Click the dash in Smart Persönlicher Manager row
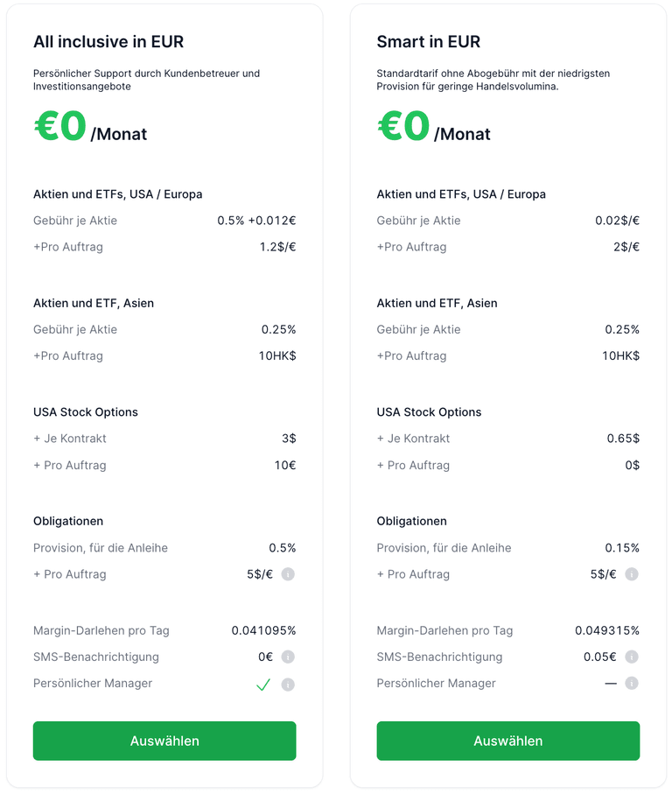This screenshot has height=794, width=672. tap(611, 683)
